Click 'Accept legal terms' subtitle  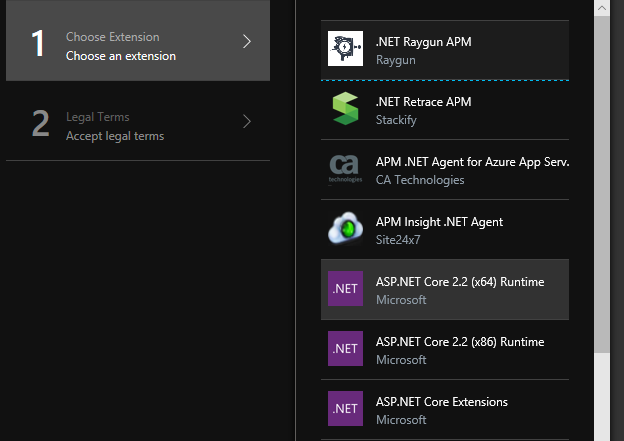(115, 136)
